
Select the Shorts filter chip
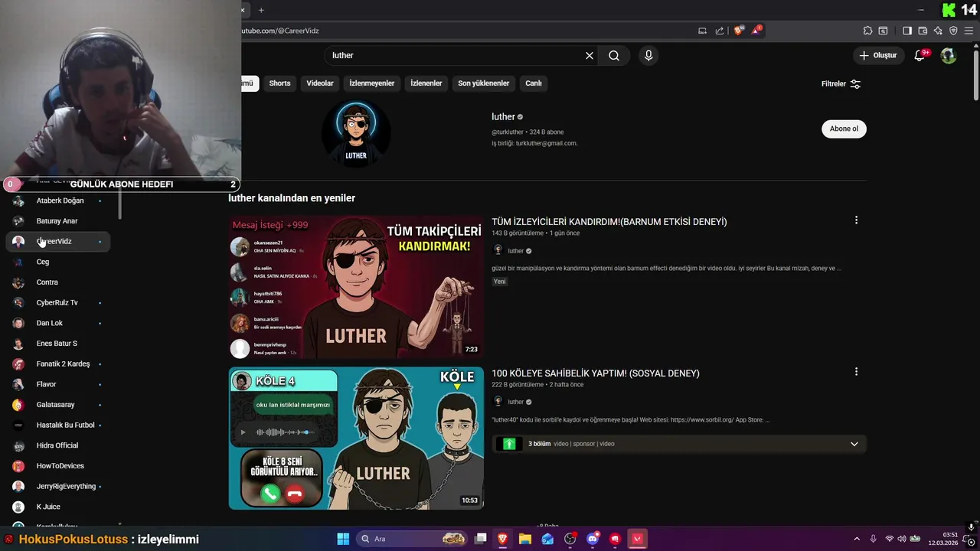[279, 83]
